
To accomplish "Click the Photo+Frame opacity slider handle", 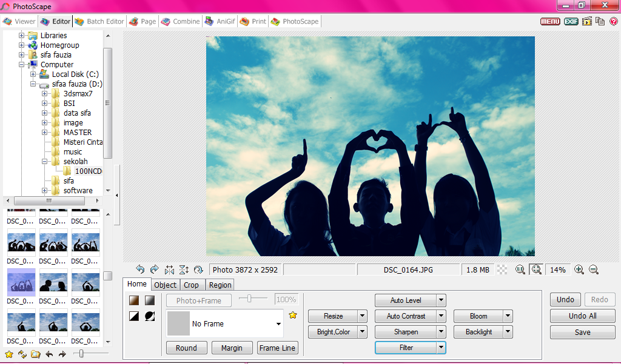I will pos(249,299).
